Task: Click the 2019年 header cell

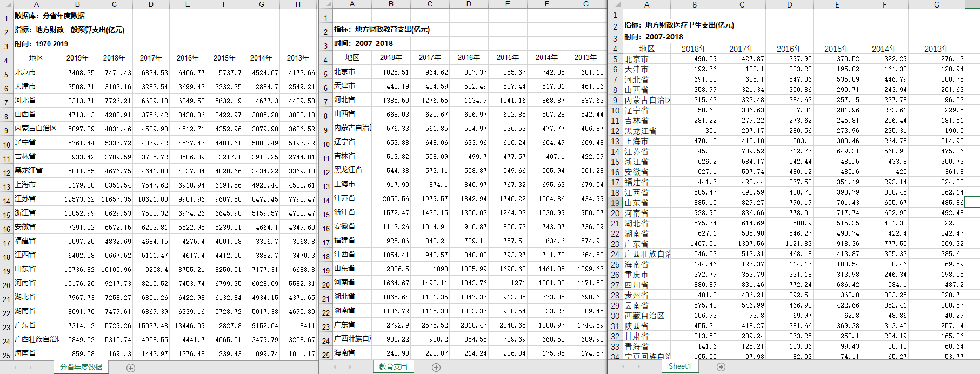Action: pos(77,58)
